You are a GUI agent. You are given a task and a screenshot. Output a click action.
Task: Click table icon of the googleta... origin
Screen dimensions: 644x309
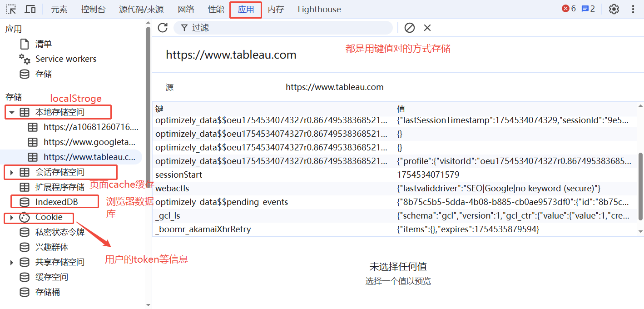click(33, 142)
